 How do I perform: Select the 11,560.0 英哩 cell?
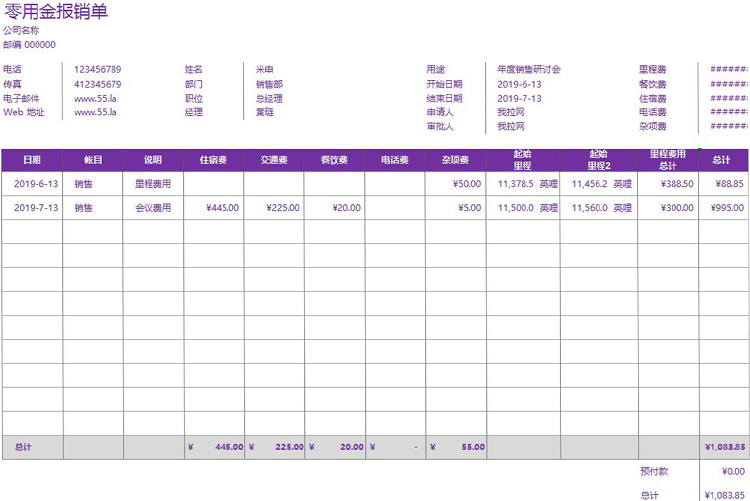pos(599,208)
